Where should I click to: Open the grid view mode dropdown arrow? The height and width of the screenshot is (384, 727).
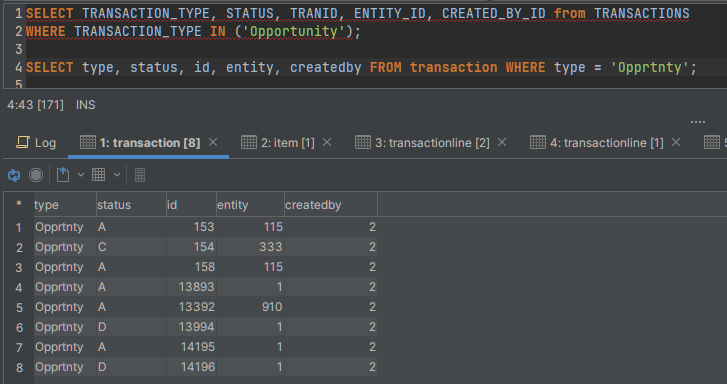(x=117, y=175)
